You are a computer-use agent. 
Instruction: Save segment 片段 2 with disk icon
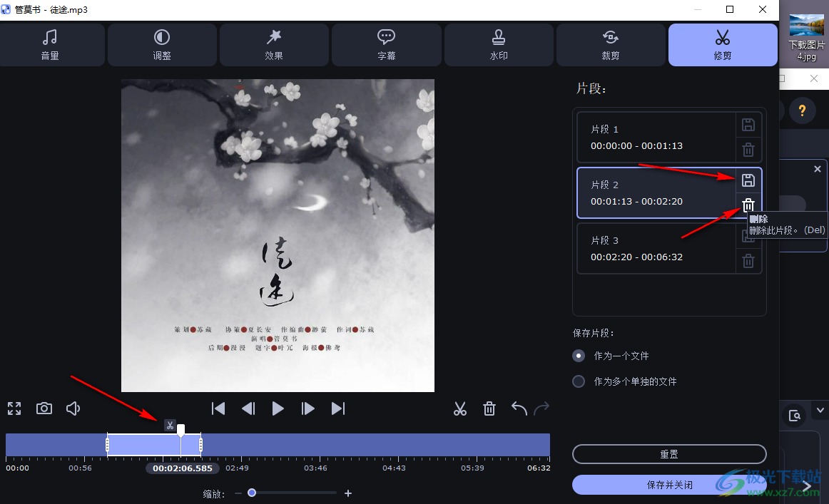pyautogui.click(x=748, y=180)
